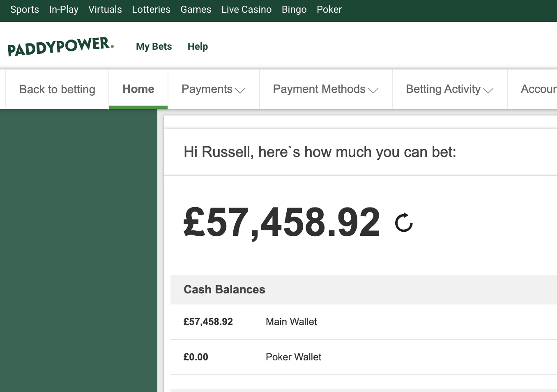The image size is (557, 392).
Task: Navigate to Lotteries
Action: point(151,9)
